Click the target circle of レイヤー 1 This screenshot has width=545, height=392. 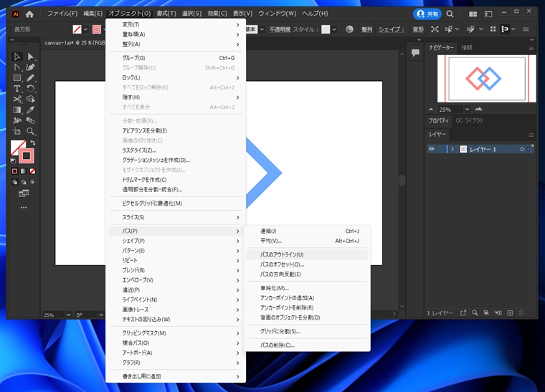pyautogui.click(x=522, y=149)
